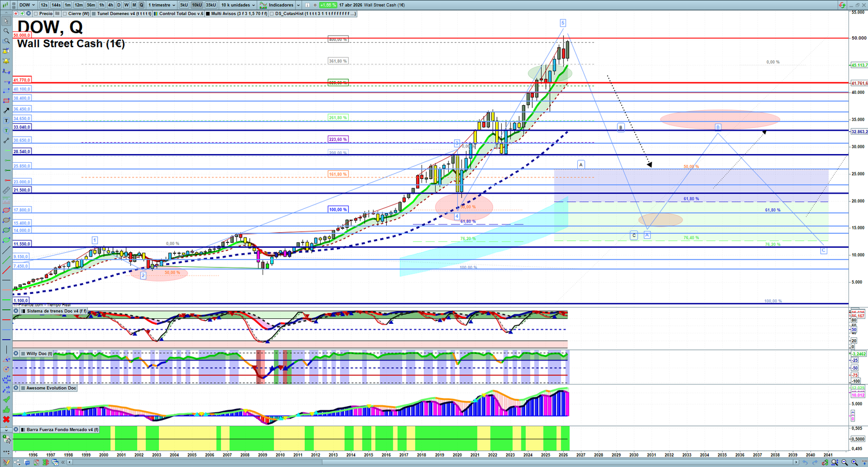Select the 4h timeframe
This screenshot has height=467, width=868.
click(110, 5)
